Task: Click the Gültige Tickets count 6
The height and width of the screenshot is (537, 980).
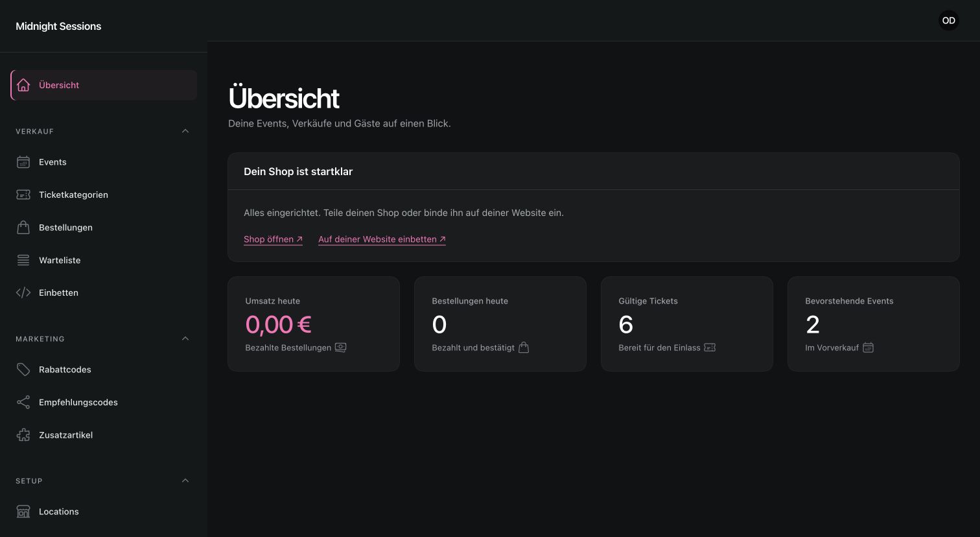Action: [626, 324]
